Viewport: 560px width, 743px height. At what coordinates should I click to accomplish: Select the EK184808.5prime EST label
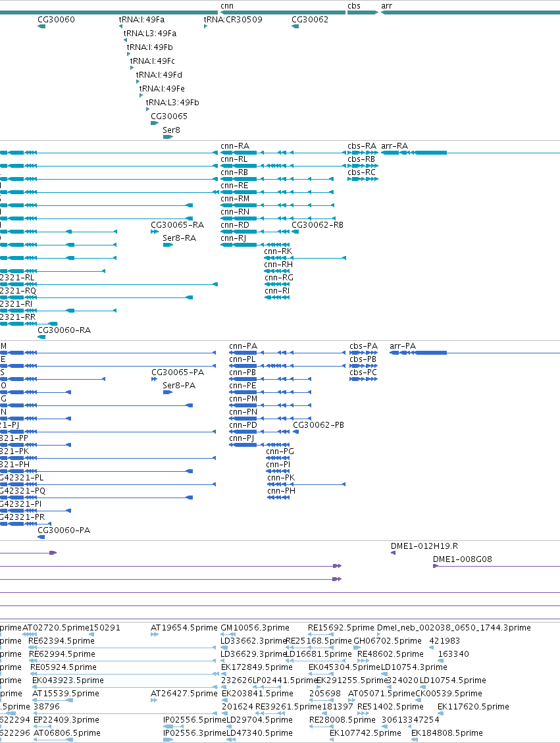point(447,733)
